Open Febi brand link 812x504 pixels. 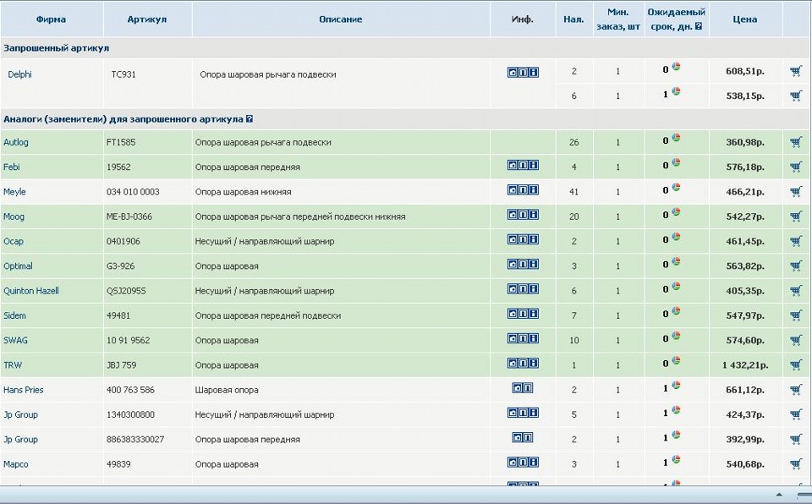[x=11, y=167]
